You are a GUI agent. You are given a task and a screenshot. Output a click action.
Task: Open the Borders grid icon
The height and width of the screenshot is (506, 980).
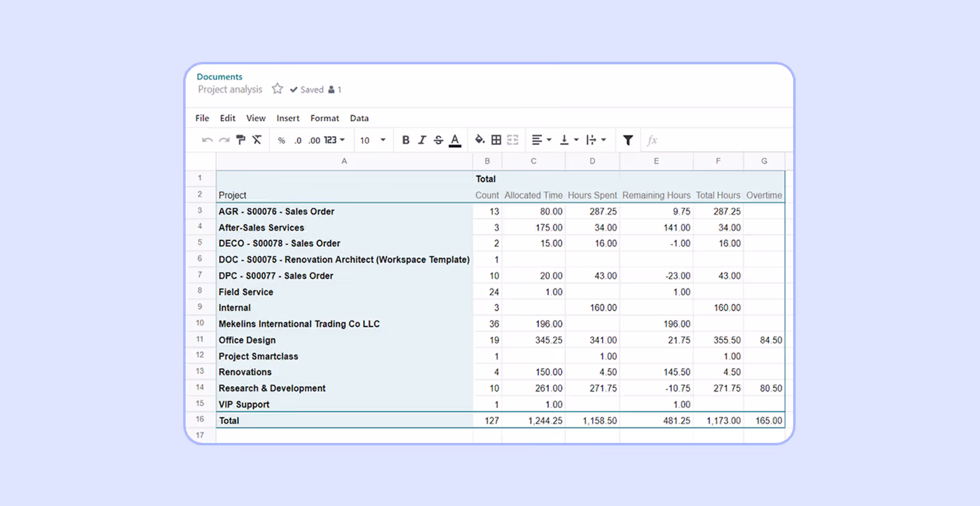coord(496,140)
